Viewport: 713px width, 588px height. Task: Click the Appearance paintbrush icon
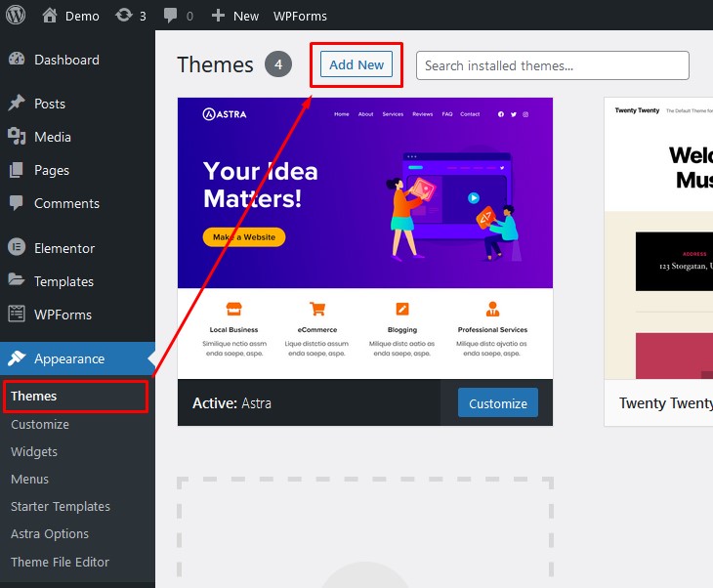[17, 358]
